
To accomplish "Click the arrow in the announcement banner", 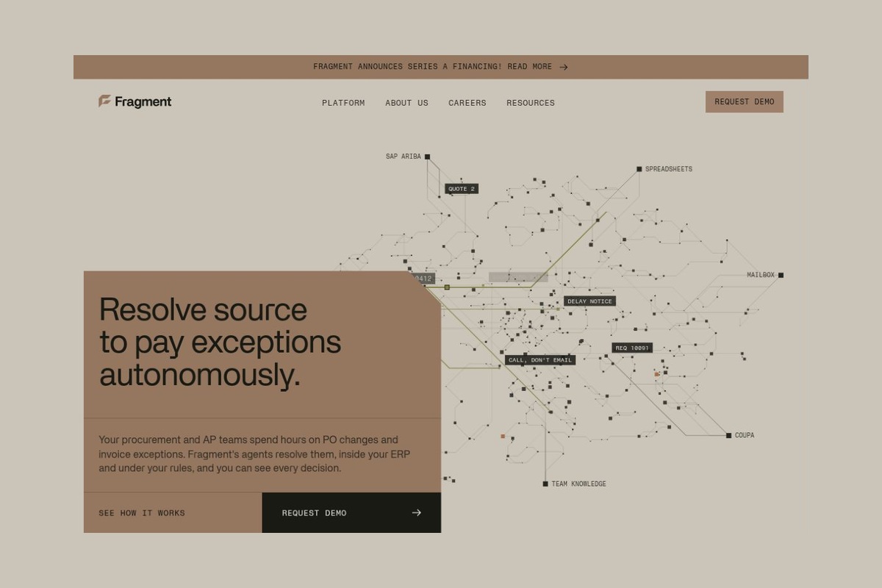I will tap(564, 67).
